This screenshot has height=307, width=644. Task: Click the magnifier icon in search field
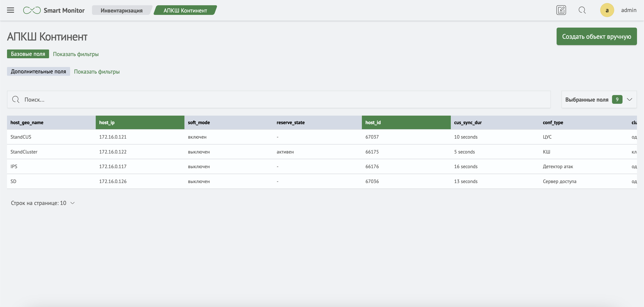pyautogui.click(x=16, y=99)
